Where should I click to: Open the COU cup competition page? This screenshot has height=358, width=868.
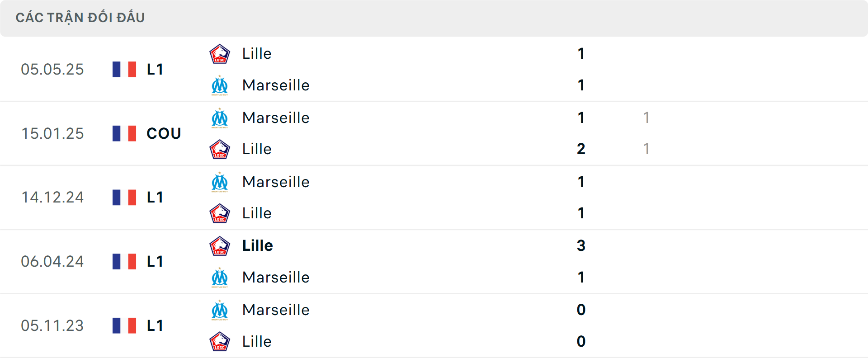(x=163, y=133)
